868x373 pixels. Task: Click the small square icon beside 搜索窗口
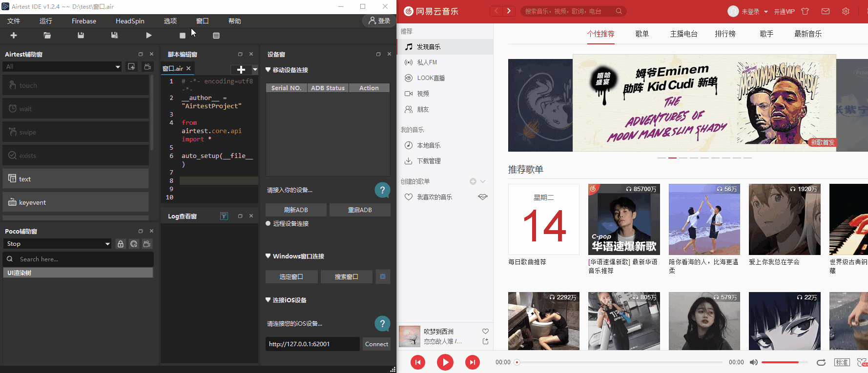point(383,276)
